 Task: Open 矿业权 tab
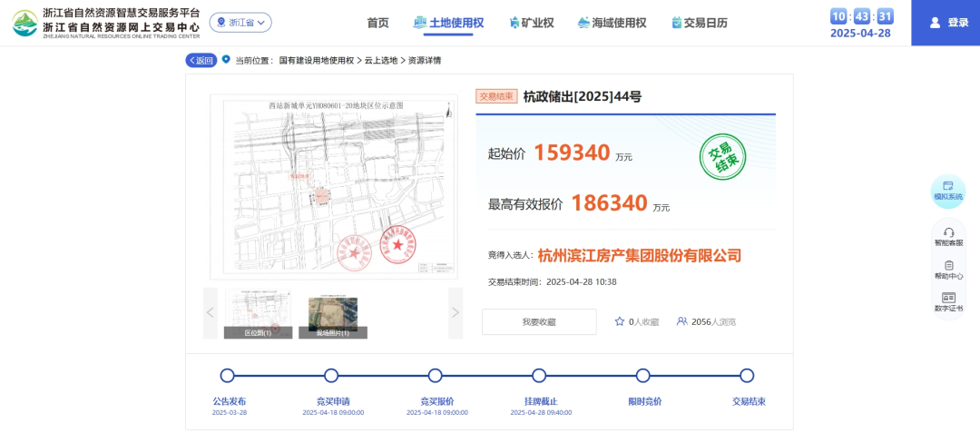[531, 23]
